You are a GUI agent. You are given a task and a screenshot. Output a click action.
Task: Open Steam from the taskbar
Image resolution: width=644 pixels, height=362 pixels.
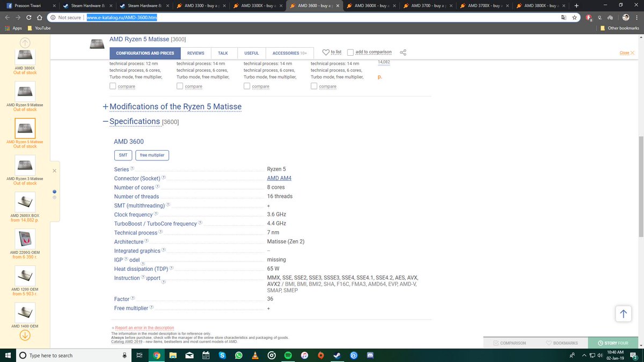[338, 355]
